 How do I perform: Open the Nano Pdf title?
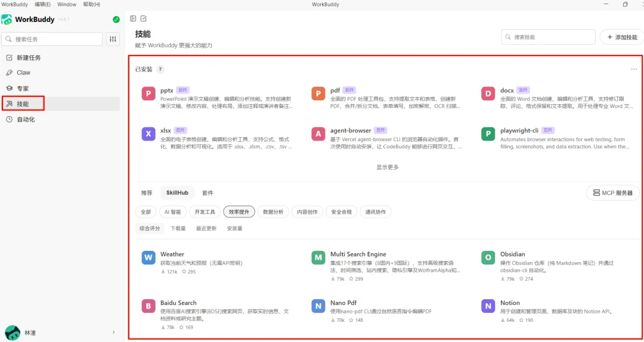pyautogui.click(x=343, y=303)
